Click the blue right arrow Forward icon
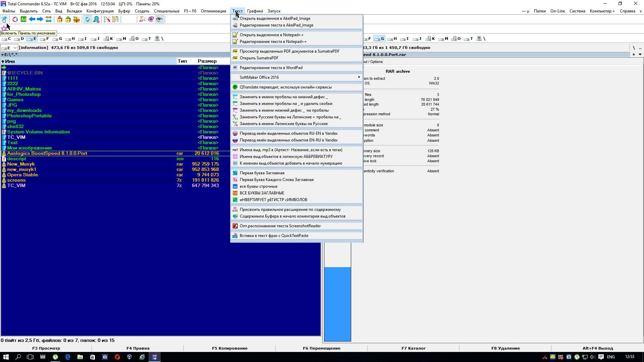 40,19
